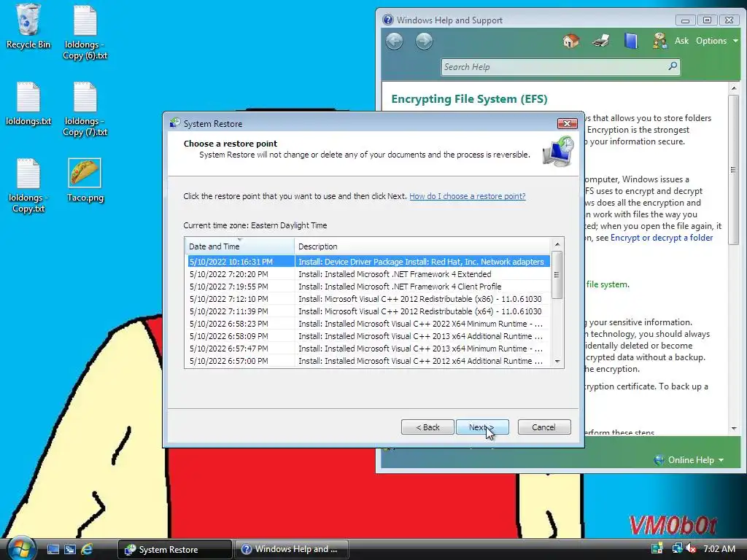The width and height of the screenshot is (747, 560).
Task: Open How do I choose a restore point link
Action: click(468, 196)
